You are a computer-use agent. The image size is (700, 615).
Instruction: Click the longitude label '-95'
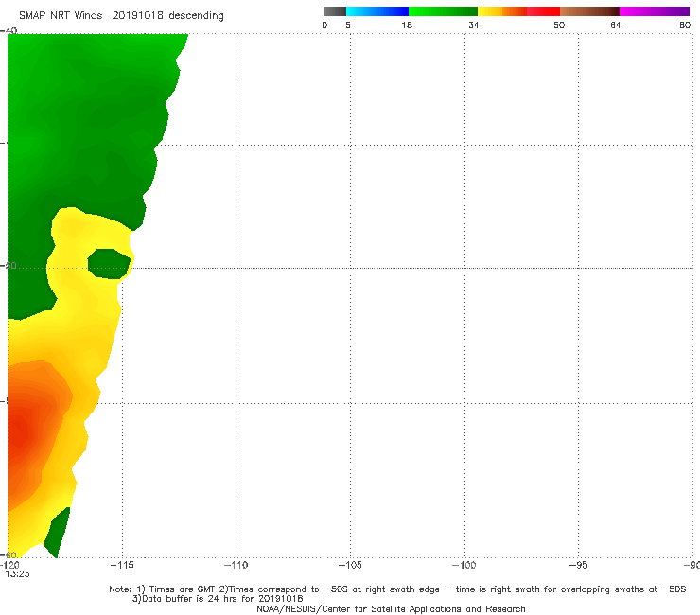[x=578, y=565]
